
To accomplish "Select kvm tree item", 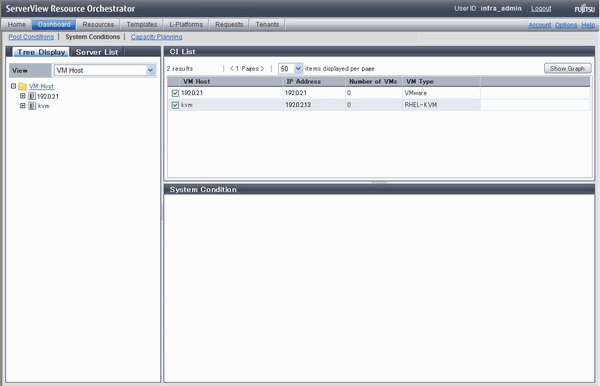I will [x=44, y=106].
